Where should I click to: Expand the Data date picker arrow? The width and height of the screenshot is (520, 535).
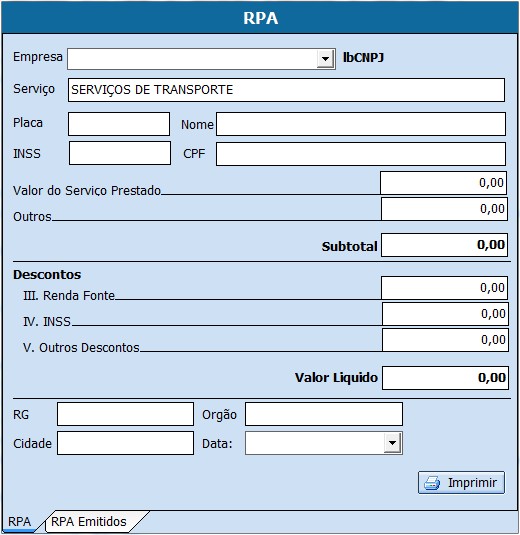coord(392,443)
